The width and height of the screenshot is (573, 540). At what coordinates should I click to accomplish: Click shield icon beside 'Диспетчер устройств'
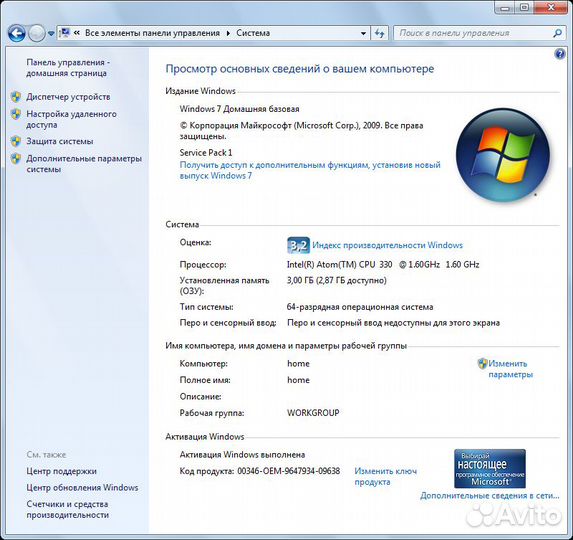coord(16,97)
